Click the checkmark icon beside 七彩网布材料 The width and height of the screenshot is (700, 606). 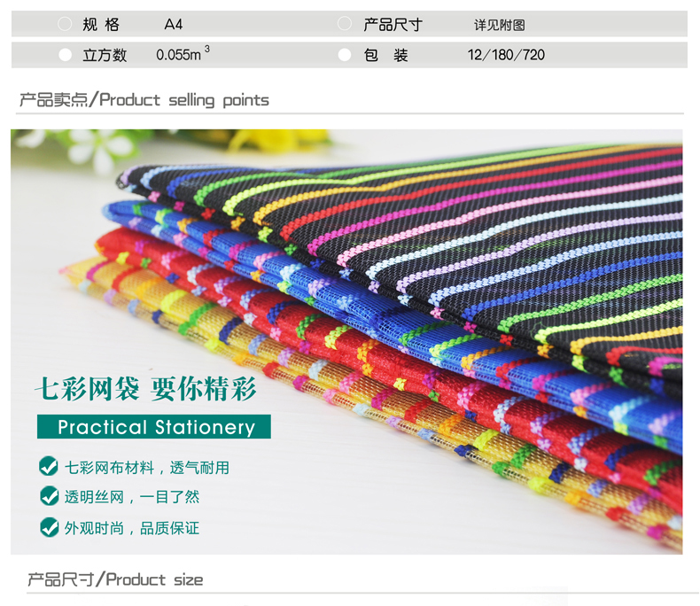point(48,467)
